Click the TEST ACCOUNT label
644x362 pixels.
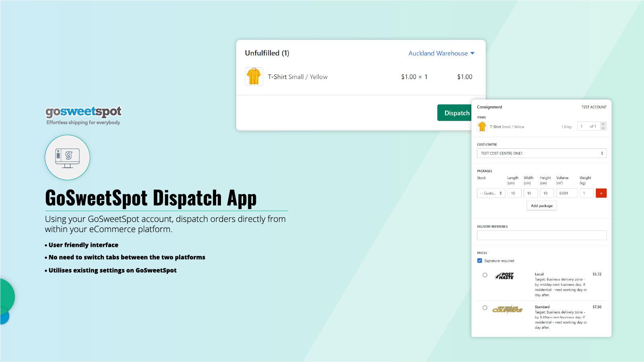(594, 107)
